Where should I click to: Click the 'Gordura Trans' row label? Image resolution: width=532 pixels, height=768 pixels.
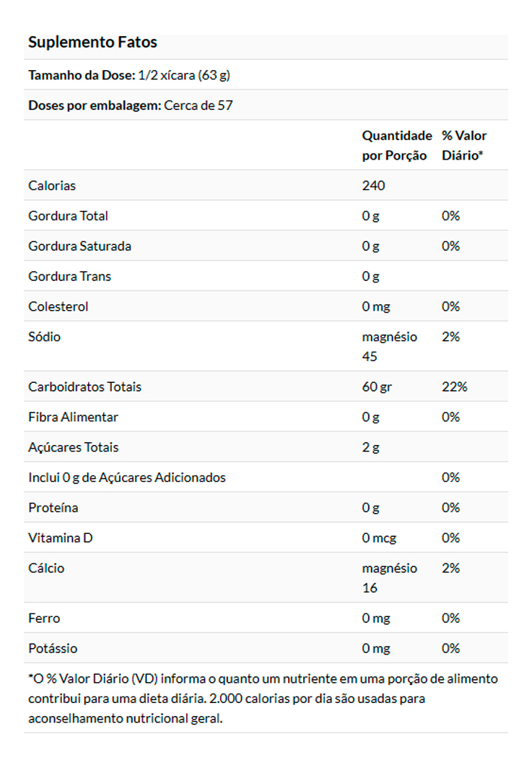pos(69,277)
